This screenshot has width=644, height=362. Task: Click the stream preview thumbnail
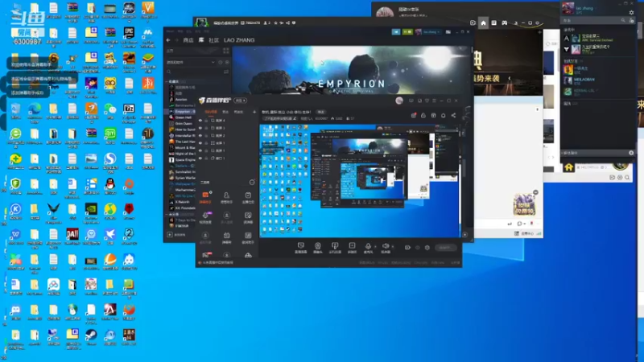pyautogui.click(x=360, y=180)
